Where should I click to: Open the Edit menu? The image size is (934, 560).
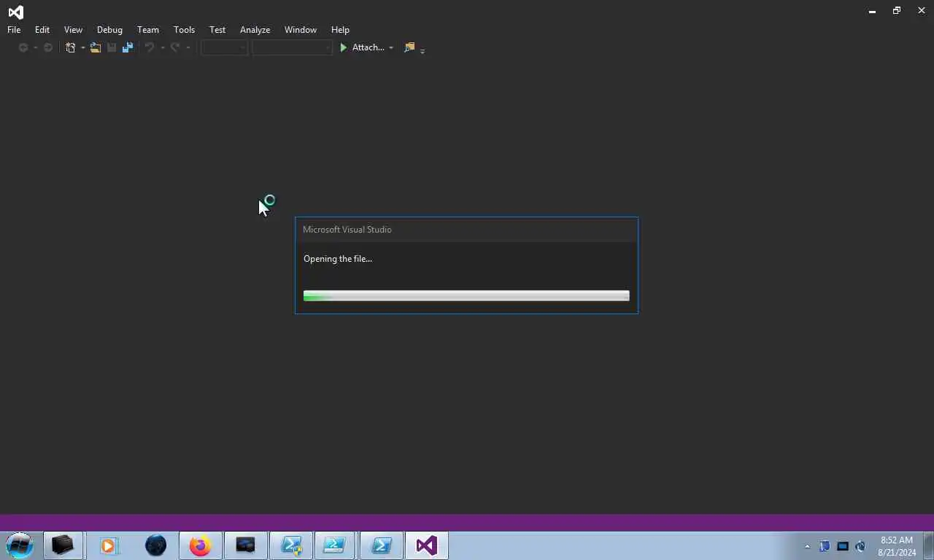(x=42, y=29)
